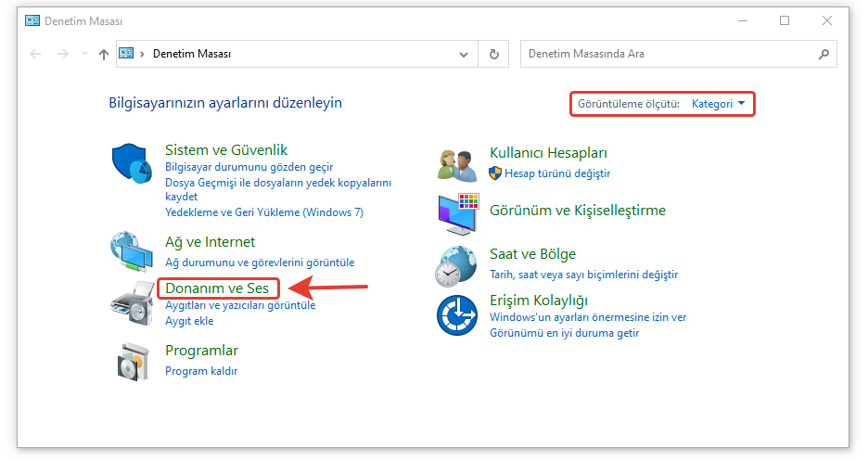Open the Donanım ve Ses category
Viewport: 868px width, 461px height.
(217, 288)
